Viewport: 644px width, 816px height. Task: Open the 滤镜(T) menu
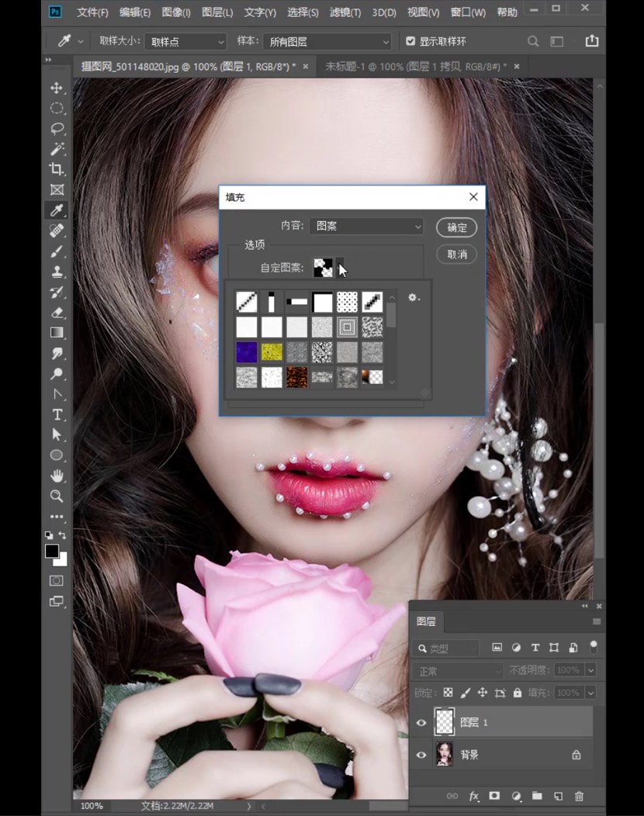[345, 12]
